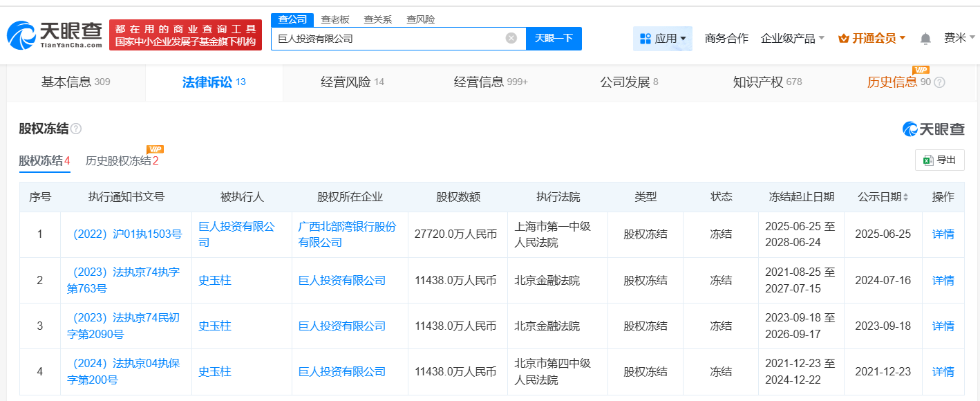This screenshot has height=401, width=980.
Task: Select the 27720.0万人民币 amount cell
Action: [x=458, y=234]
